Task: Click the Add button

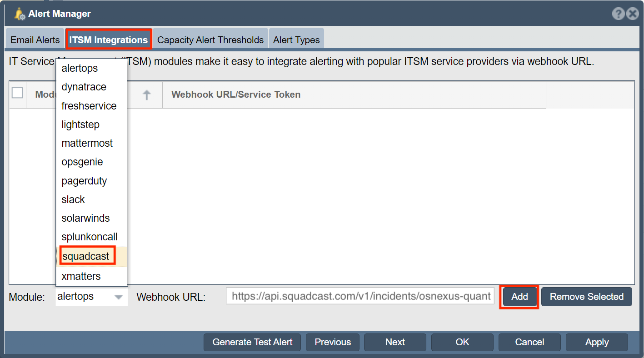Action: point(519,297)
